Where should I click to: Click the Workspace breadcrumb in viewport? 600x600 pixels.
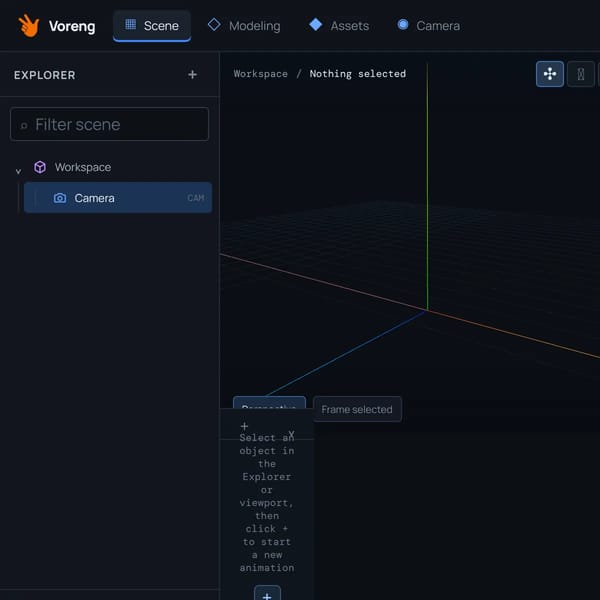click(261, 74)
